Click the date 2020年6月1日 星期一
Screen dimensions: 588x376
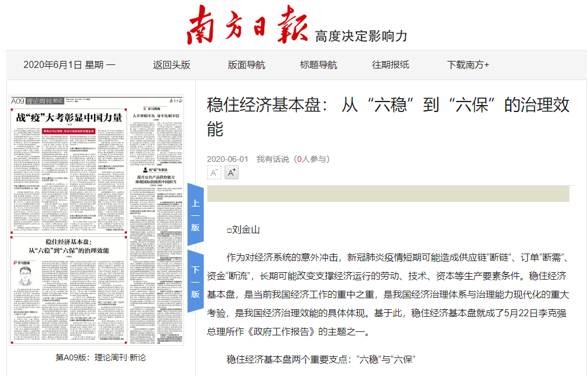click(69, 64)
